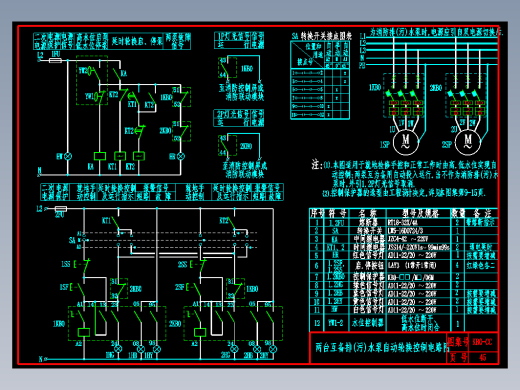Select the 2KBO coil in lower circuit
Screen dimensions: 520x390
tap(200, 332)
